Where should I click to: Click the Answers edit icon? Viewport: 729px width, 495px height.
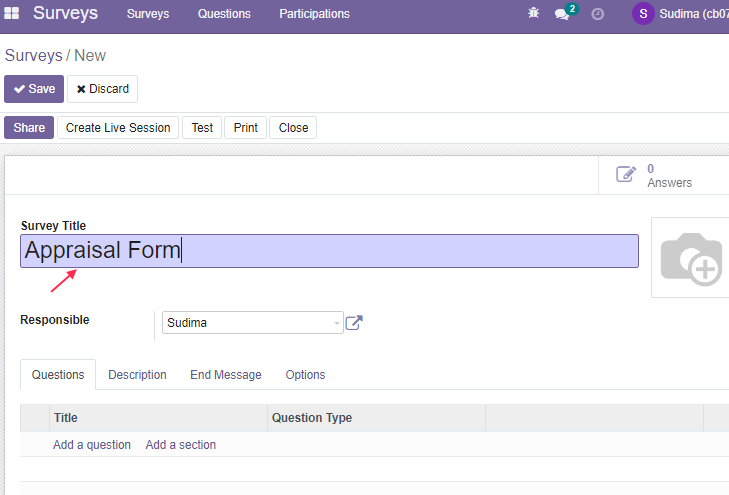click(x=626, y=174)
